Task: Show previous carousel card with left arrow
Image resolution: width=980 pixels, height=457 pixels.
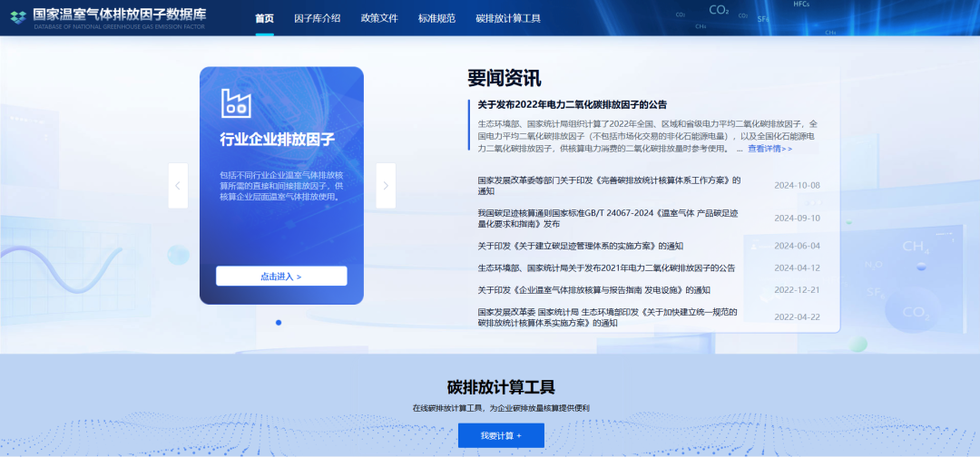Action: (x=178, y=186)
